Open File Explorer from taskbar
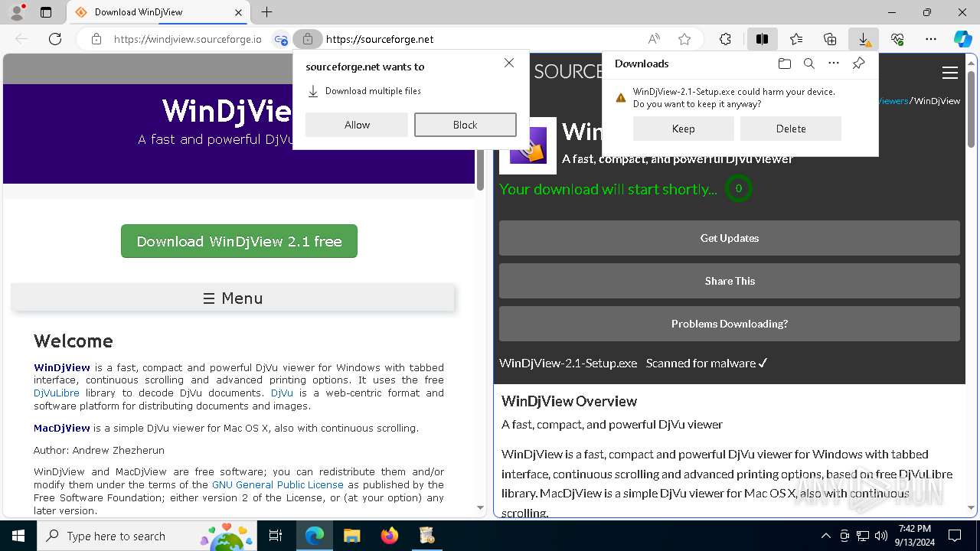Viewport: 980px width, 551px height. [x=352, y=536]
